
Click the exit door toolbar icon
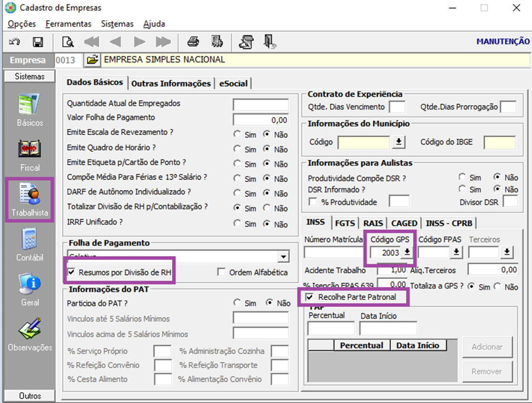(270, 42)
